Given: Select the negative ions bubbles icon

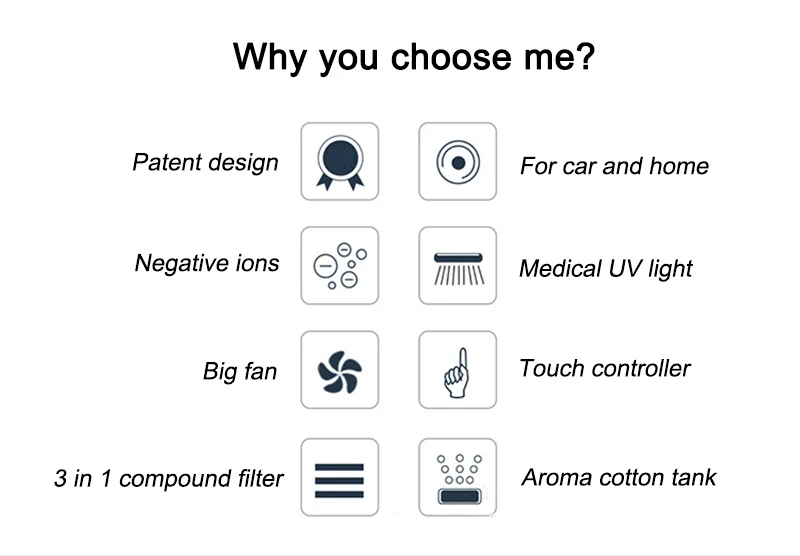Looking at the screenshot, I should pos(340,266).
